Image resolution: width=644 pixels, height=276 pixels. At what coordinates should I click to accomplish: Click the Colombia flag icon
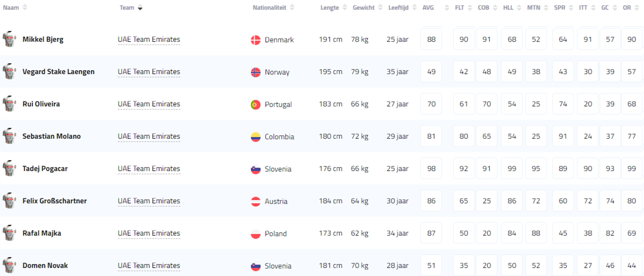[256, 137]
